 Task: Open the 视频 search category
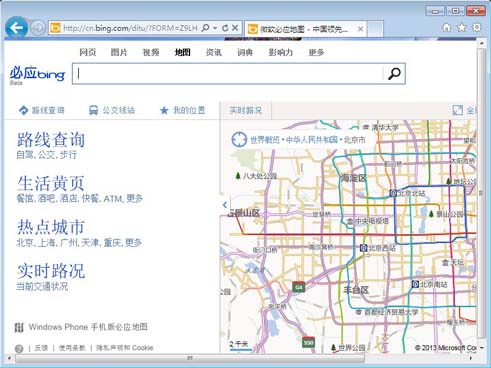(151, 52)
